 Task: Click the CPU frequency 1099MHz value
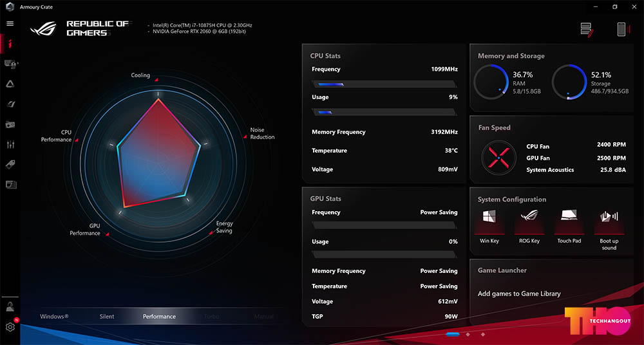coord(444,69)
